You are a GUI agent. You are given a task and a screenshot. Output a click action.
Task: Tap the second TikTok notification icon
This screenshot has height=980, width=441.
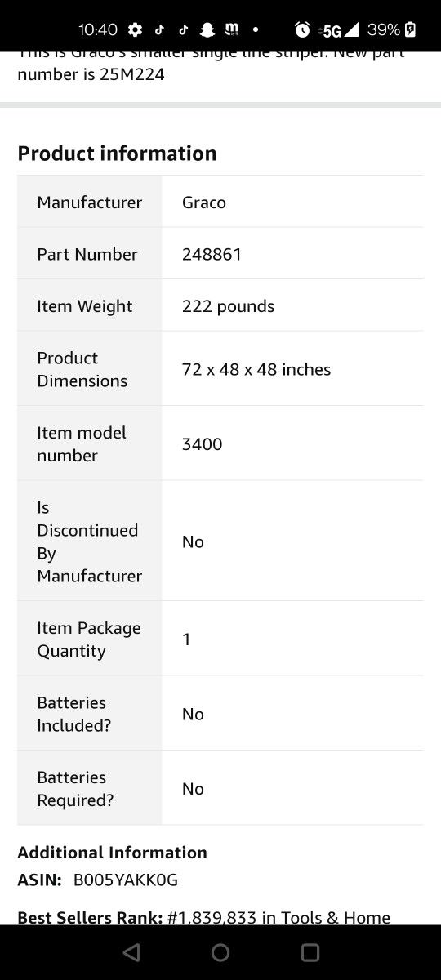tap(183, 30)
